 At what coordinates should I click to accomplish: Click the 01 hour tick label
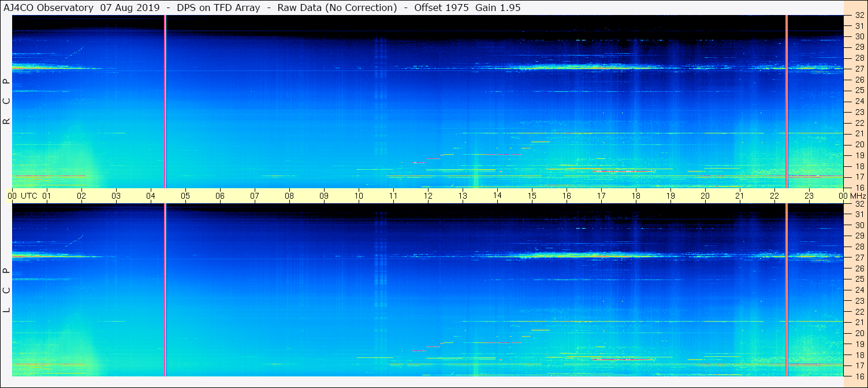[47, 196]
